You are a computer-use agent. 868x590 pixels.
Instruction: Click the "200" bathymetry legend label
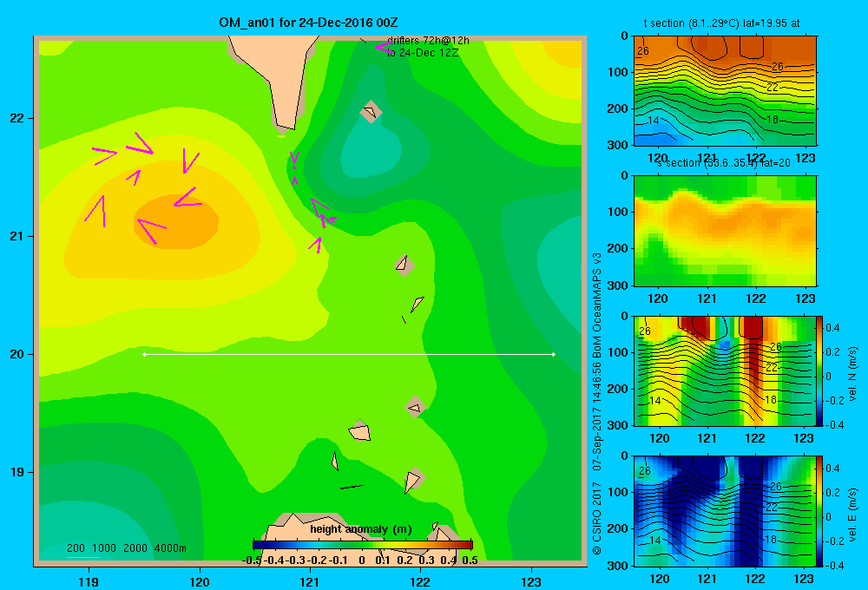pyautogui.click(x=76, y=548)
